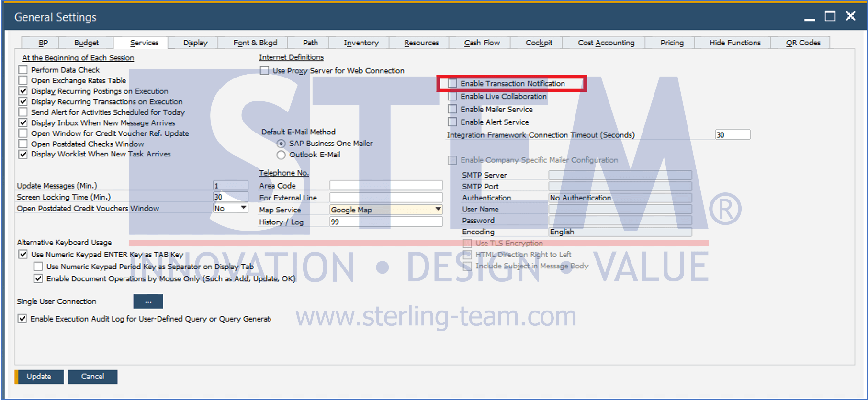
Task: Tick Perform Data Check checkbox
Action: point(23,70)
